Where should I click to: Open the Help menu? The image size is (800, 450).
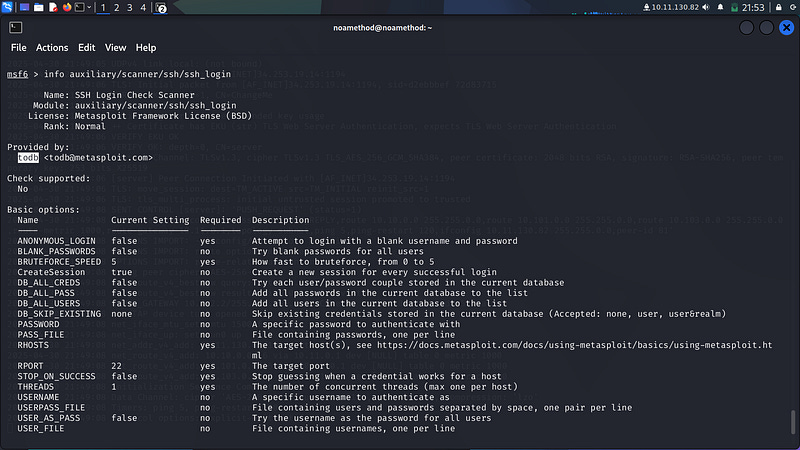click(145, 47)
